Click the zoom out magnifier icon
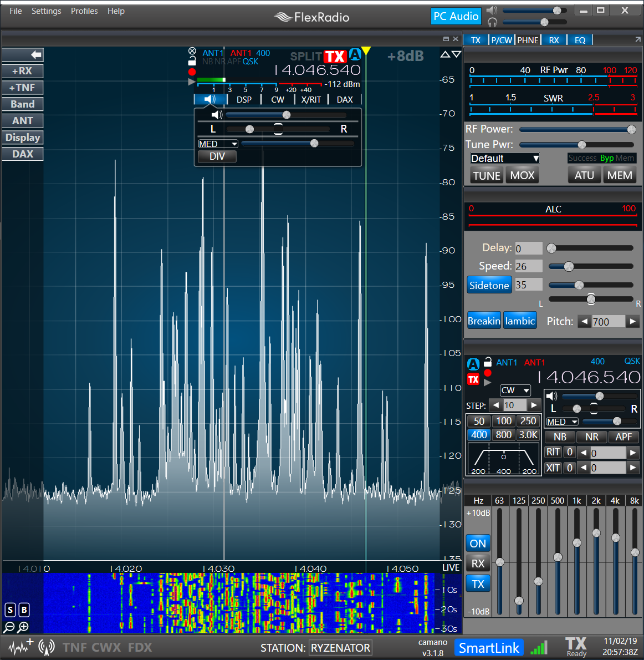Image resolution: width=644 pixels, height=660 pixels. (x=9, y=627)
